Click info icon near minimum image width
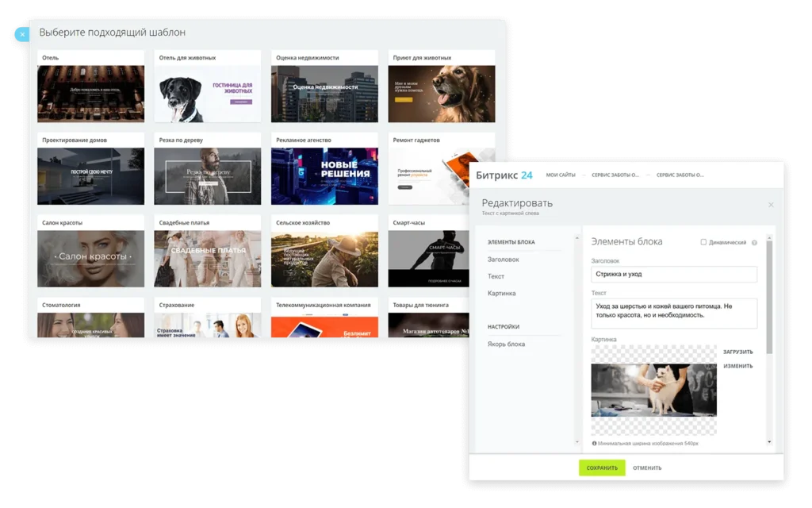The height and width of the screenshot is (508, 812). click(x=595, y=444)
